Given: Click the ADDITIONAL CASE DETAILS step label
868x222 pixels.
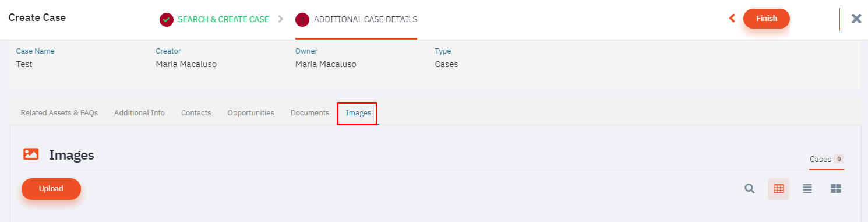Looking at the screenshot, I should pyautogui.click(x=365, y=20).
